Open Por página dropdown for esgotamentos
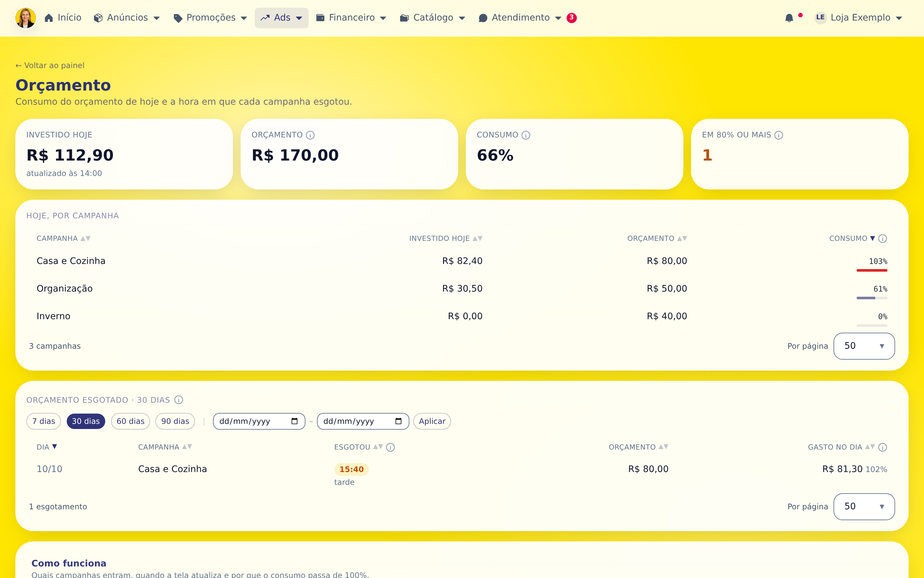The image size is (924, 578). (864, 506)
